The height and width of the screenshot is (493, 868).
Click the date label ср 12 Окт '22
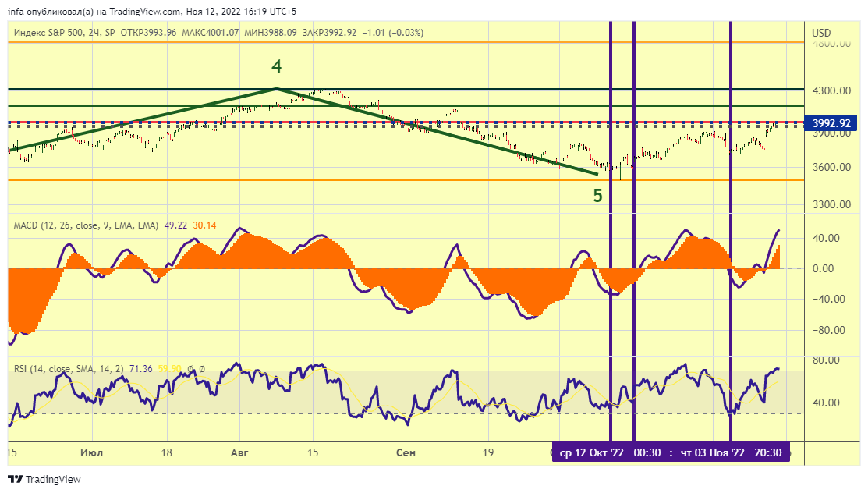(x=591, y=452)
